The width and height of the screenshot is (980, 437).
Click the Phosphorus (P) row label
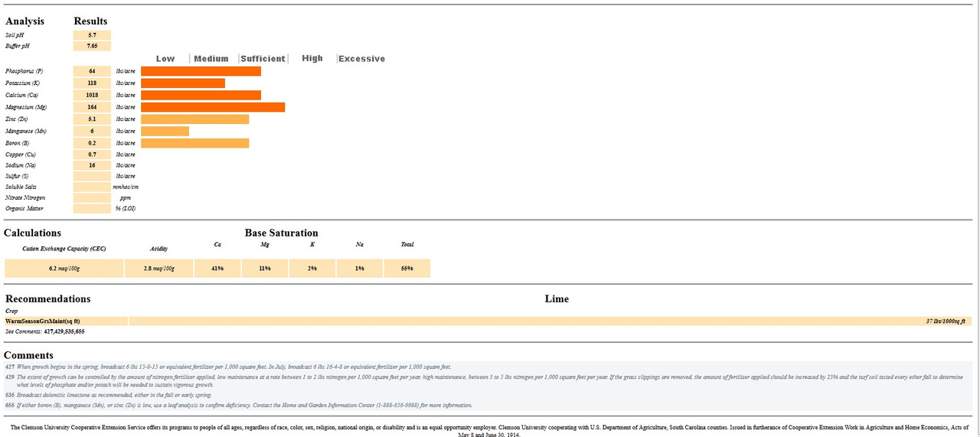[x=24, y=71]
